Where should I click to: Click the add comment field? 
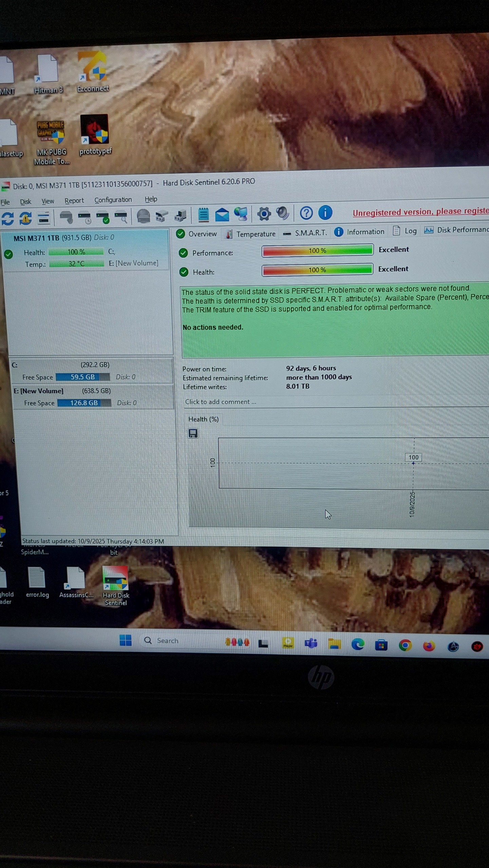point(221,402)
